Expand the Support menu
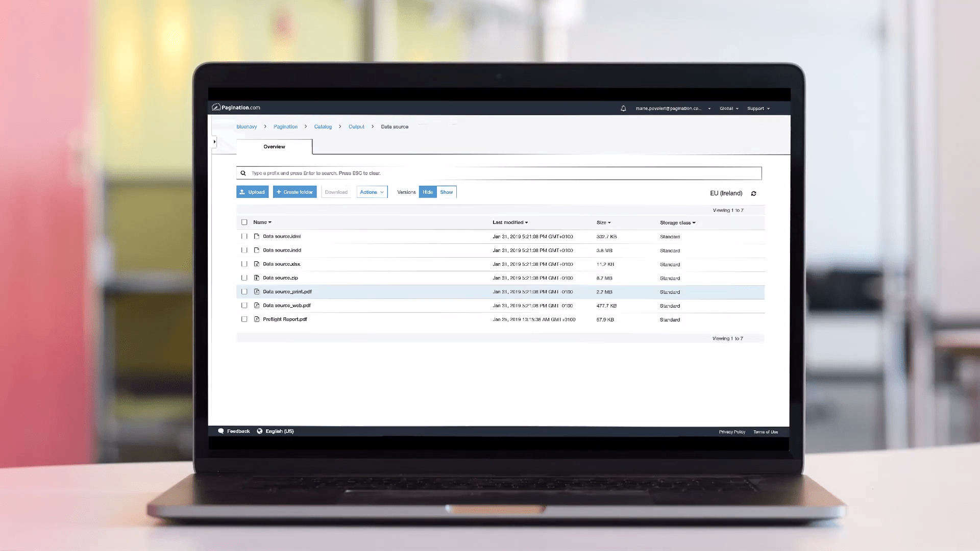980x551 pixels. point(758,109)
